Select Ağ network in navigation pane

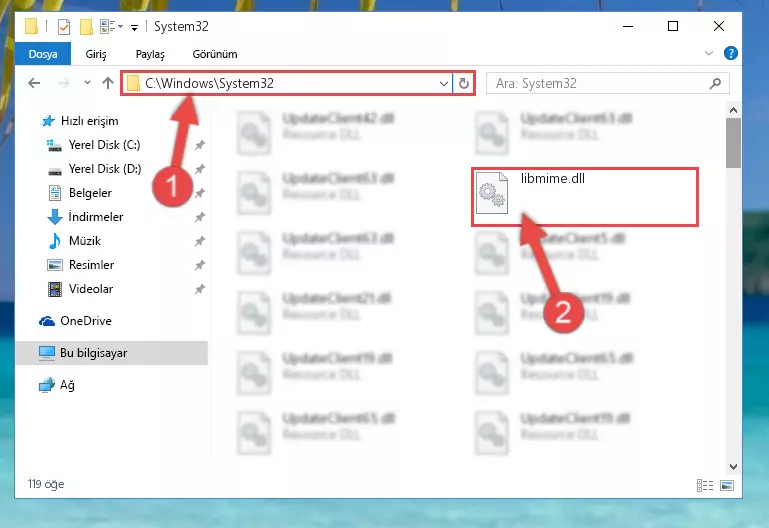point(67,385)
